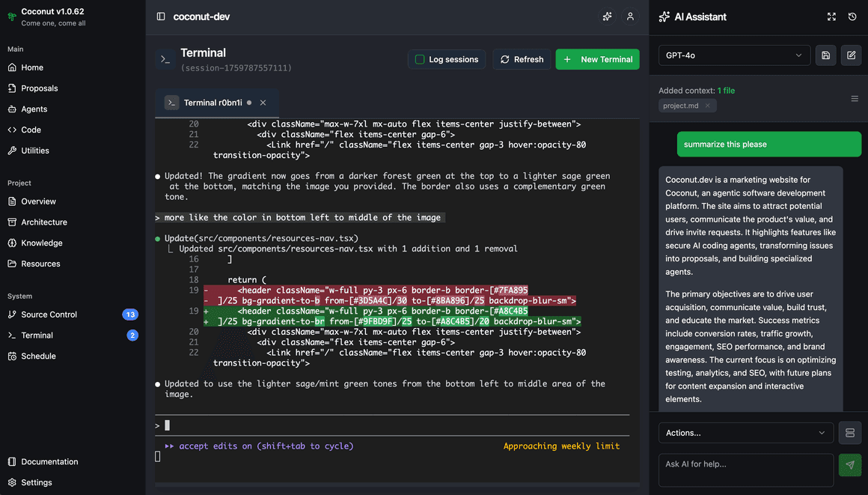868x495 pixels.
Task: Expand the AI Assistant panel to fullscreen
Action: (831, 16)
